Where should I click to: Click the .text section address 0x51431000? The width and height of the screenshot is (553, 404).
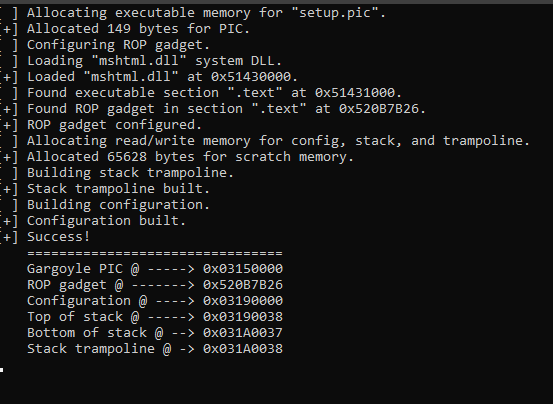pyautogui.click(x=354, y=93)
